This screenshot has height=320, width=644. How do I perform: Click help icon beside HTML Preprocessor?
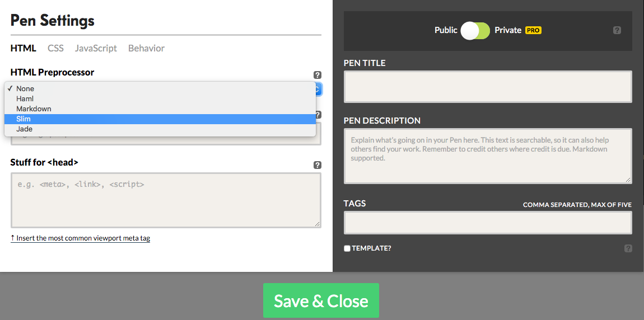[318, 75]
